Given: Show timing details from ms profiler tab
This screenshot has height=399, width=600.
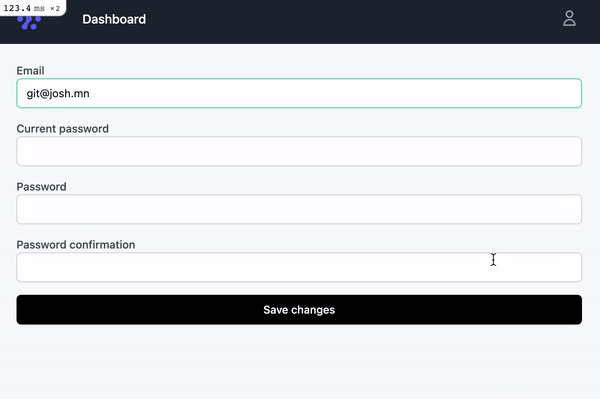Looking at the screenshot, I should click(x=31, y=8).
